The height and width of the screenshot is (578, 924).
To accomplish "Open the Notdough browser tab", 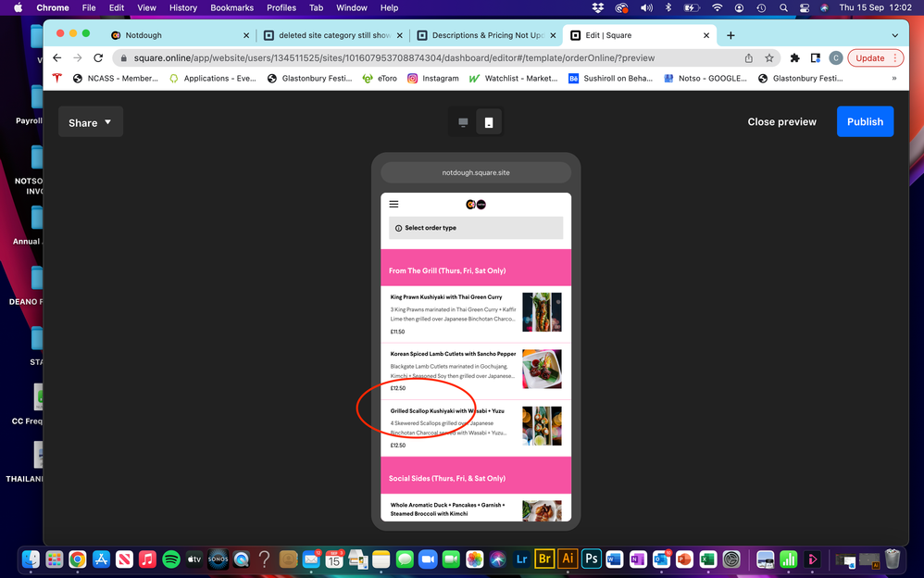I will coord(176,35).
